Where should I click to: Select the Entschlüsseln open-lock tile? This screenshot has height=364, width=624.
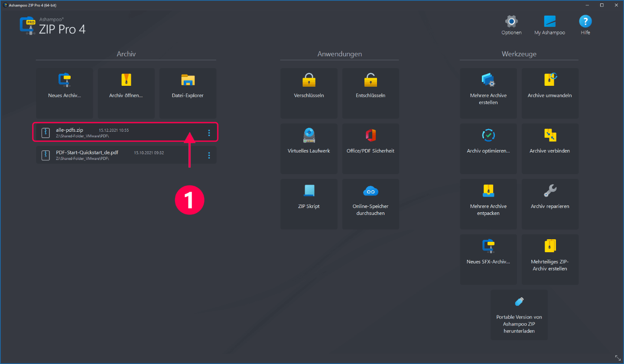[x=370, y=93]
